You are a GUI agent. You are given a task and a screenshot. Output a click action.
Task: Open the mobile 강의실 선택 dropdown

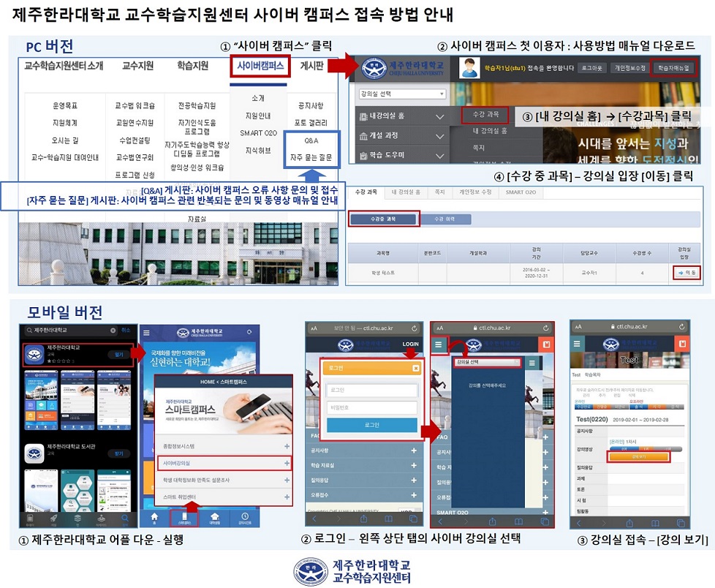[x=488, y=362]
